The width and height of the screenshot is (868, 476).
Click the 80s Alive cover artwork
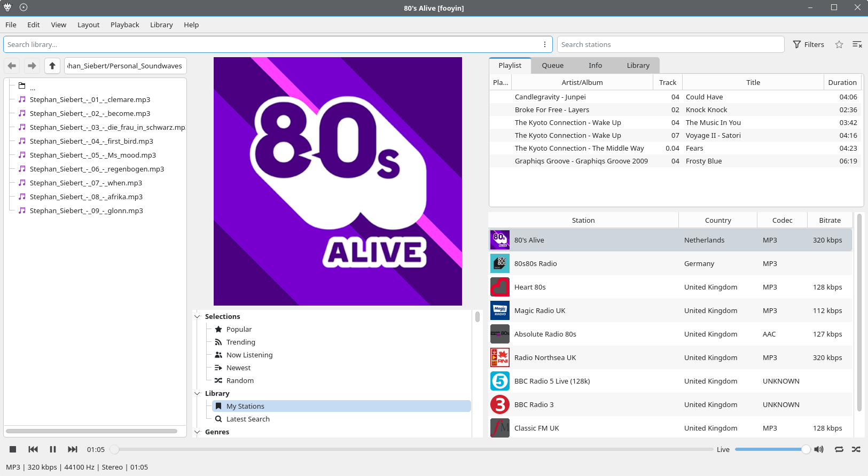click(x=338, y=181)
